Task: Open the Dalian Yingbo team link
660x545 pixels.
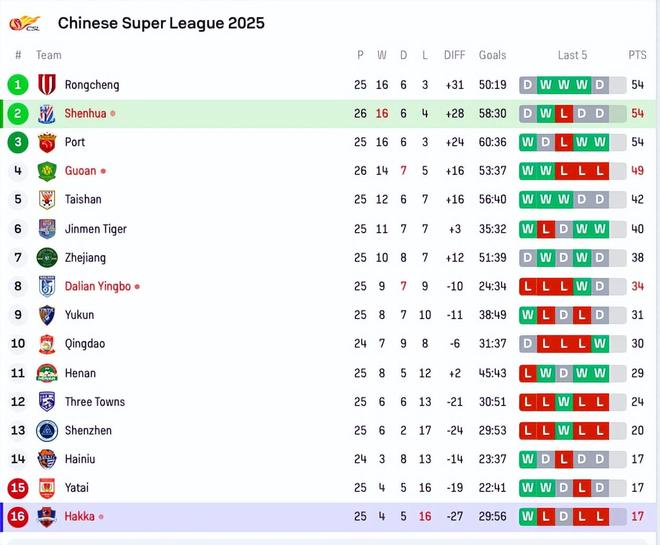Action: 98,286
